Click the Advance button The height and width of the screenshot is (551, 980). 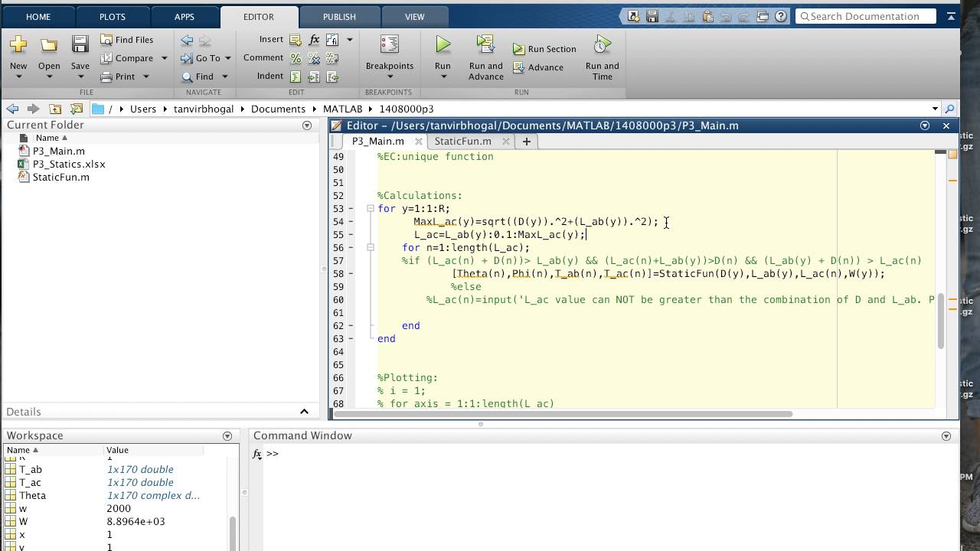pyautogui.click(x=538, y=67)
